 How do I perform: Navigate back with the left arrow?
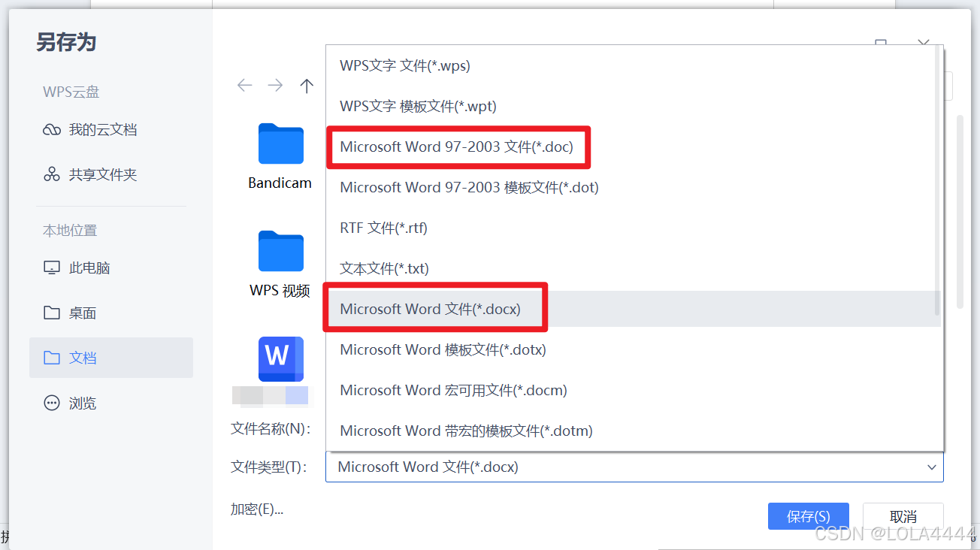coord(245,86)
